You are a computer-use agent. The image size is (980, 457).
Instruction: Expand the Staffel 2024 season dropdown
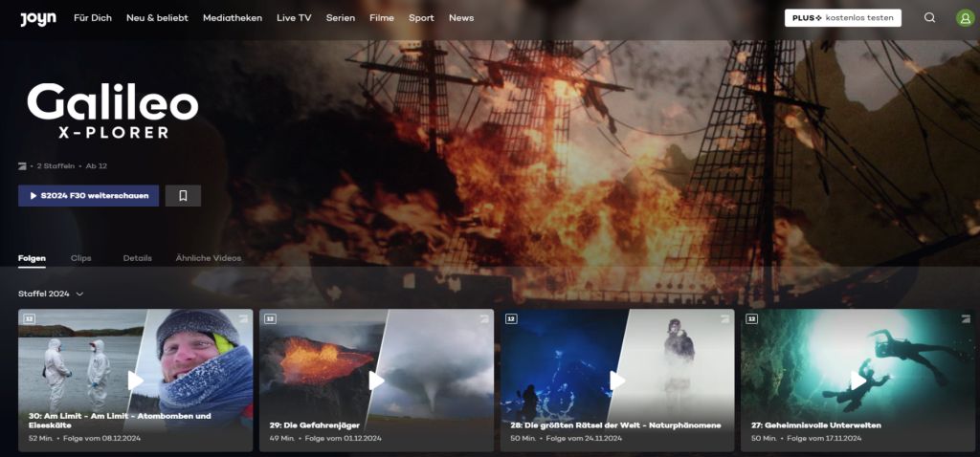tap(51, 294)
